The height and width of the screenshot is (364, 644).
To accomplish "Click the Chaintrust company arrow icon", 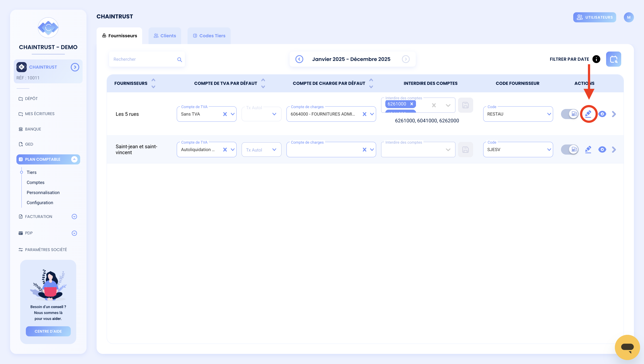I will tap(75, 67).
